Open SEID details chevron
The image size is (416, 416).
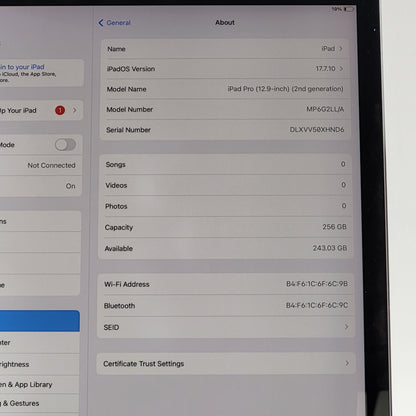click(347, 327)
